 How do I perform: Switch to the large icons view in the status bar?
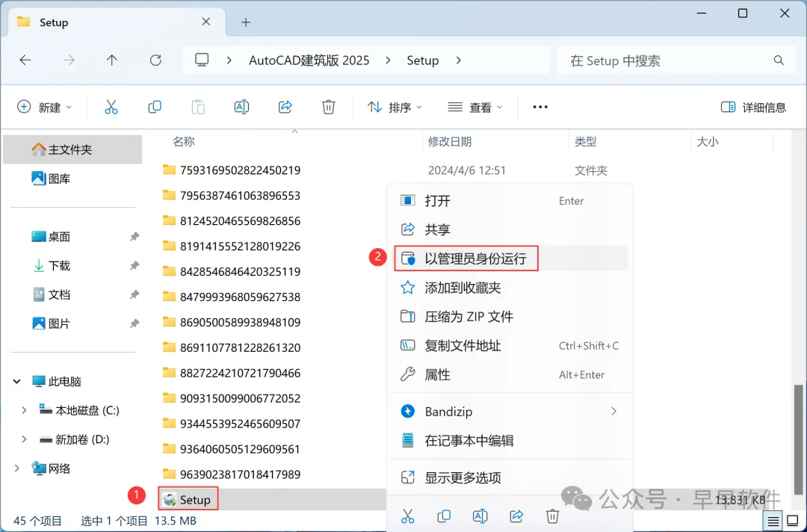click(x=793, y=522)
